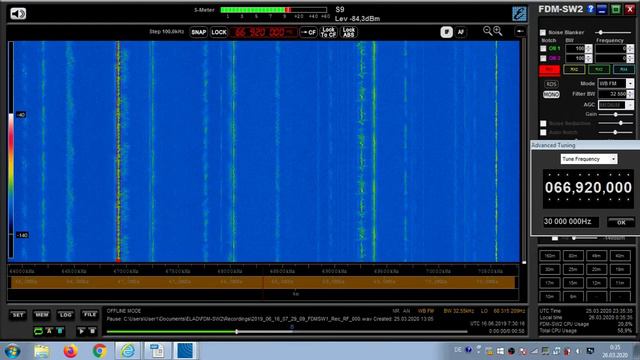
Task: Switch to FDM-SW2 taskbar icon
Action: click(x=185, y=351)
